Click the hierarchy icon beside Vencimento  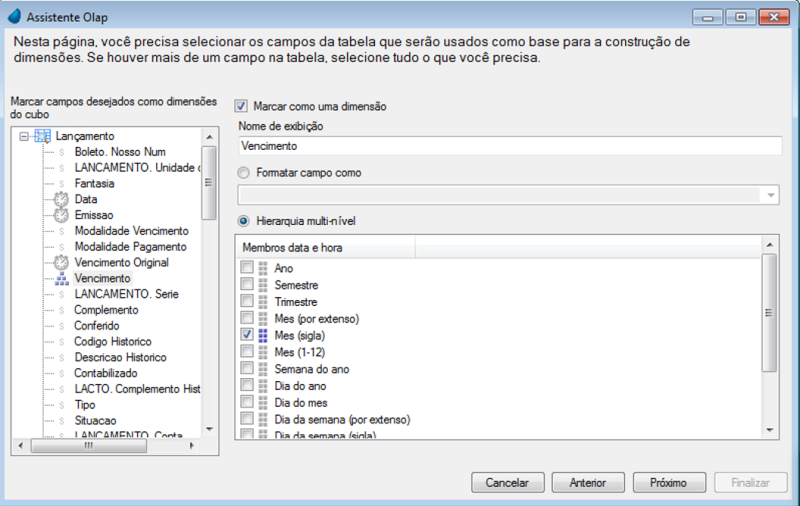tap(62, 279)
